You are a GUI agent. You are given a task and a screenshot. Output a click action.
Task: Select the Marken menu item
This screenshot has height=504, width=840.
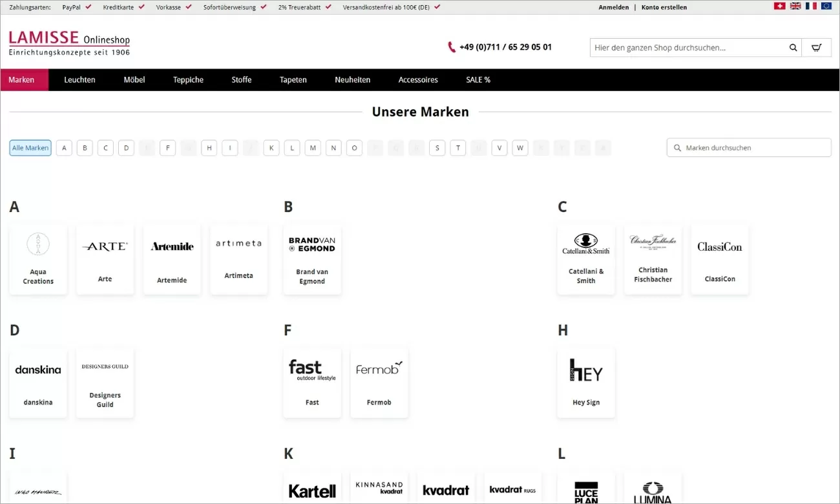(23, 79)
